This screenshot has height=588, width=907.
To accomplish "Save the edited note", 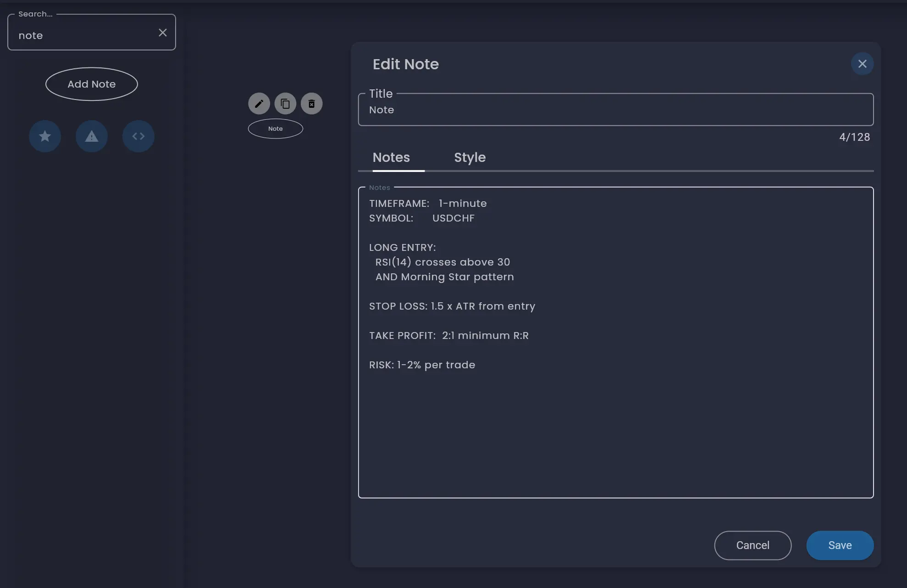I will click(840, 545).
